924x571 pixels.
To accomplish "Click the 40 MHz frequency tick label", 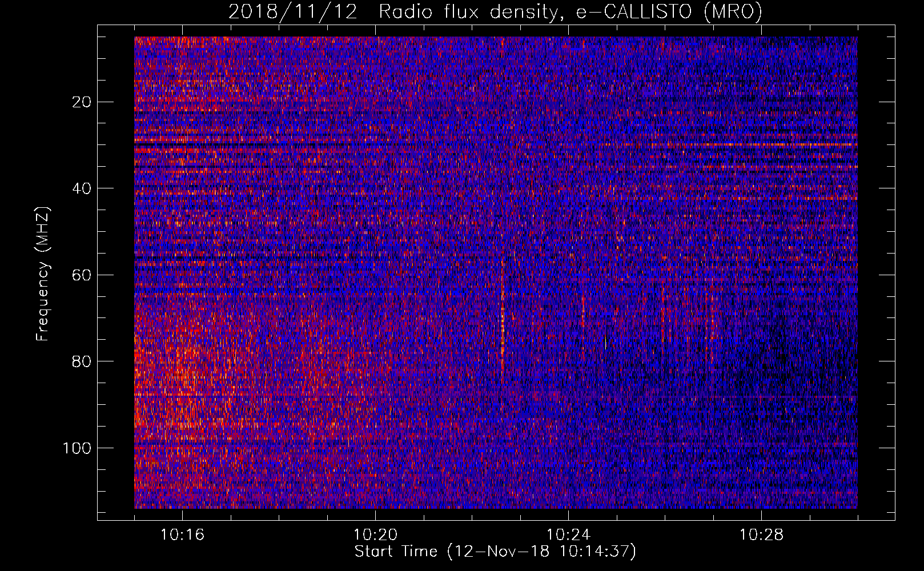I will (82, 188).
